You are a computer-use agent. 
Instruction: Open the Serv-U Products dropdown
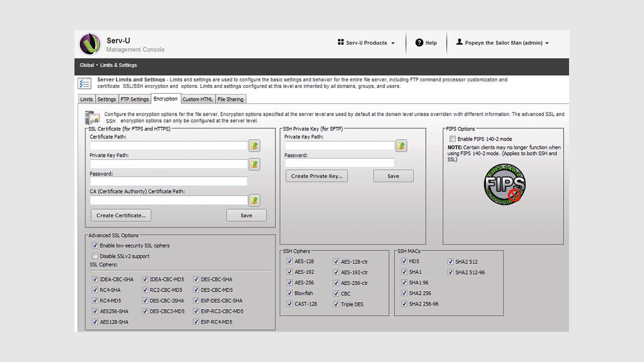(366, 43)
